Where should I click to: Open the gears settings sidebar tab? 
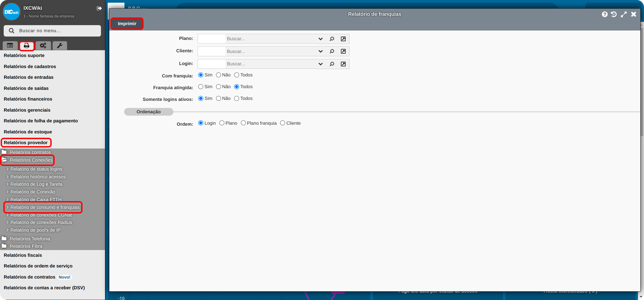pyautogui.click(x=43, y=46)
